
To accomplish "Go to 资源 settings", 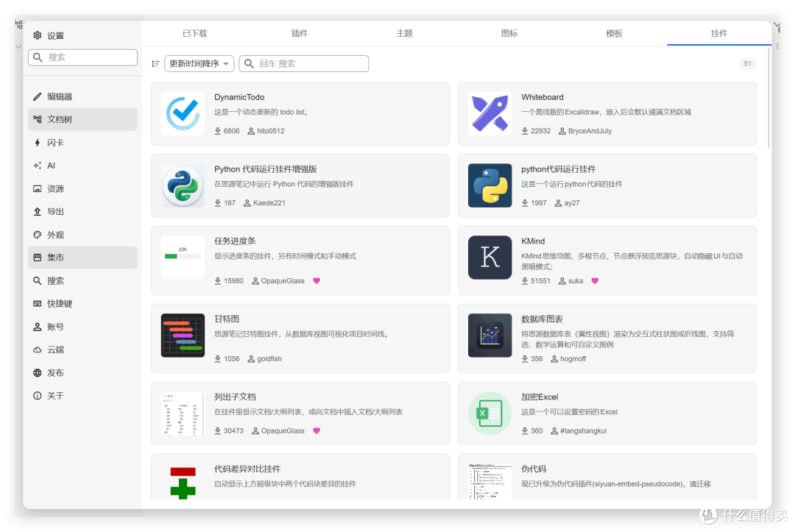I will click(x=82, y=188).
